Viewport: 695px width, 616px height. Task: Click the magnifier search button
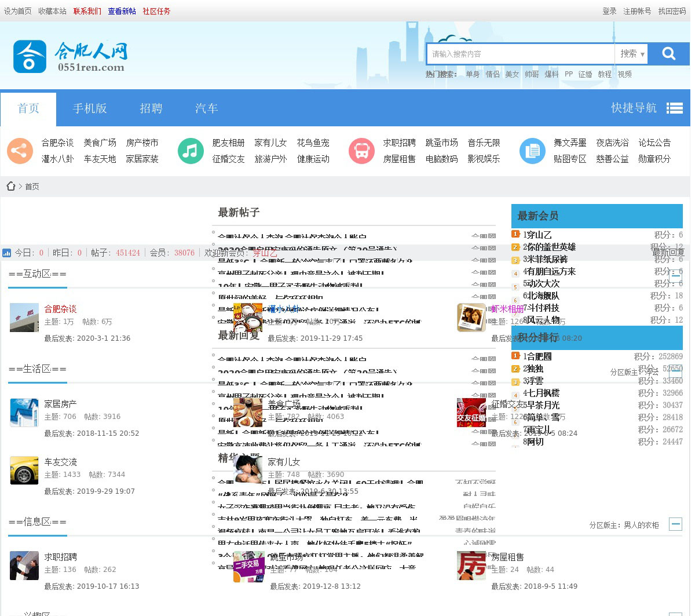pos(668,54)
